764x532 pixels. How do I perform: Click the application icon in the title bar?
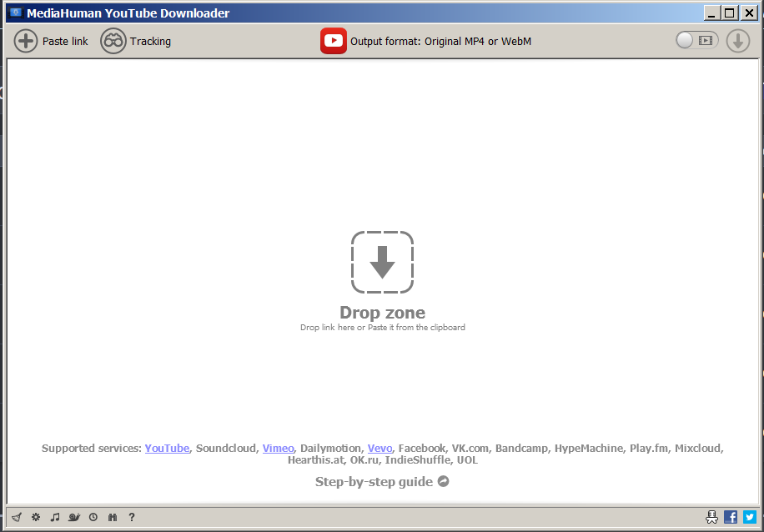pos(16,13)
